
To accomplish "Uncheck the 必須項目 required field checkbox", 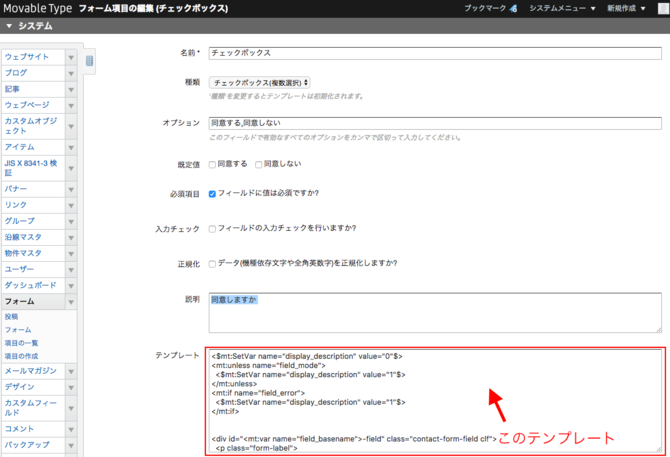I will [x=212, y=194].
